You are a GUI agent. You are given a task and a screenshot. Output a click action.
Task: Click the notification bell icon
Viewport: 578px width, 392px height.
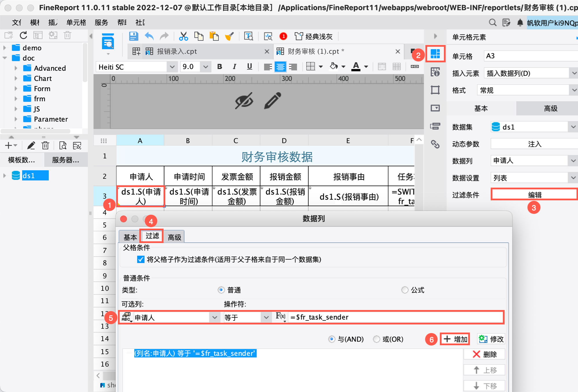click(x=520, y=23)
